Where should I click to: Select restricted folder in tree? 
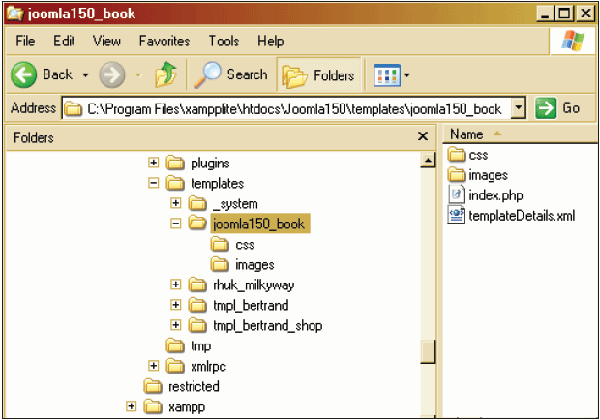click(x=194, y=386)
